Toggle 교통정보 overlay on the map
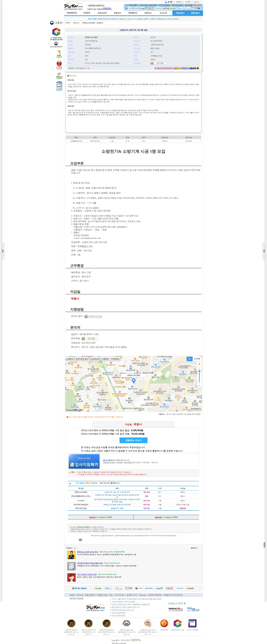 point(70,359)
